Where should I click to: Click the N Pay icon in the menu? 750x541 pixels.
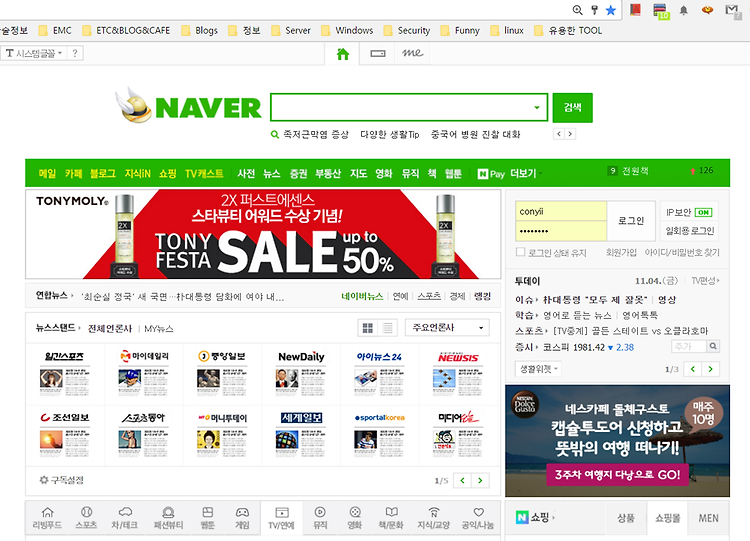(491, 174)
